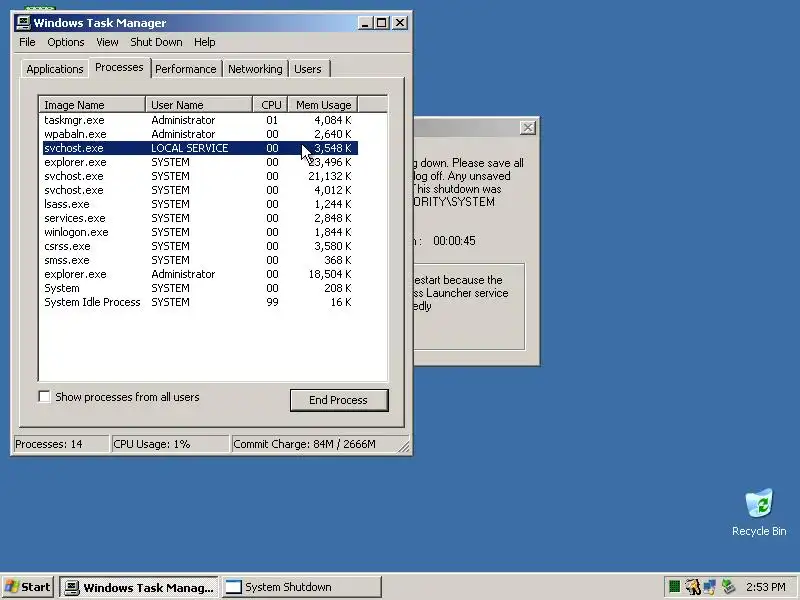Select svchost.exe using 21,132 K
800x600 pixels.
click(200, 176)
